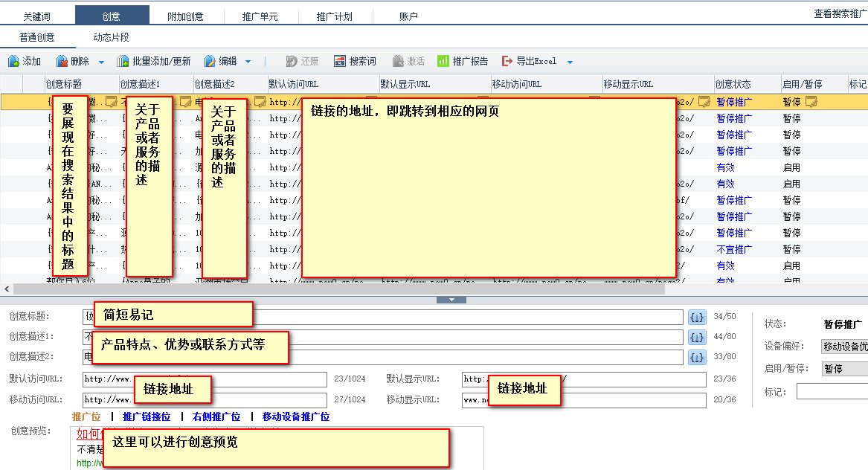Show the 右侧推广位 preview

[x=216, y=416]
